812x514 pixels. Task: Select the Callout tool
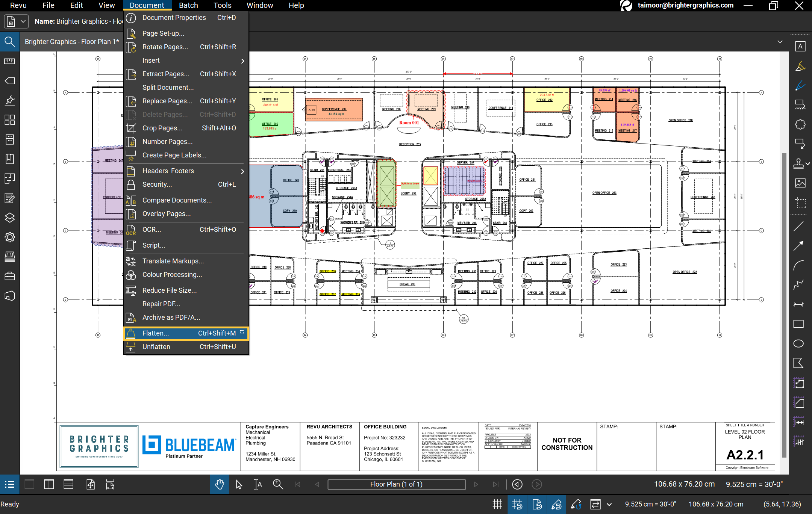(800, 144)
